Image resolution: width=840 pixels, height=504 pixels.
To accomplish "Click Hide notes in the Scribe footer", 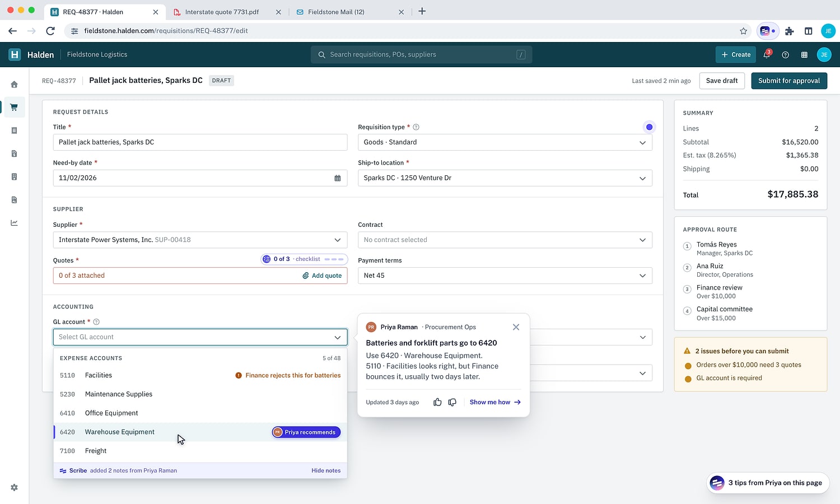I will 326,470.
